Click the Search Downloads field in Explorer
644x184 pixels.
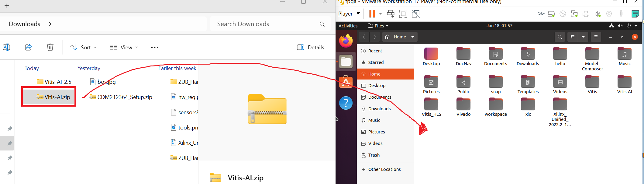click(270, 24)
